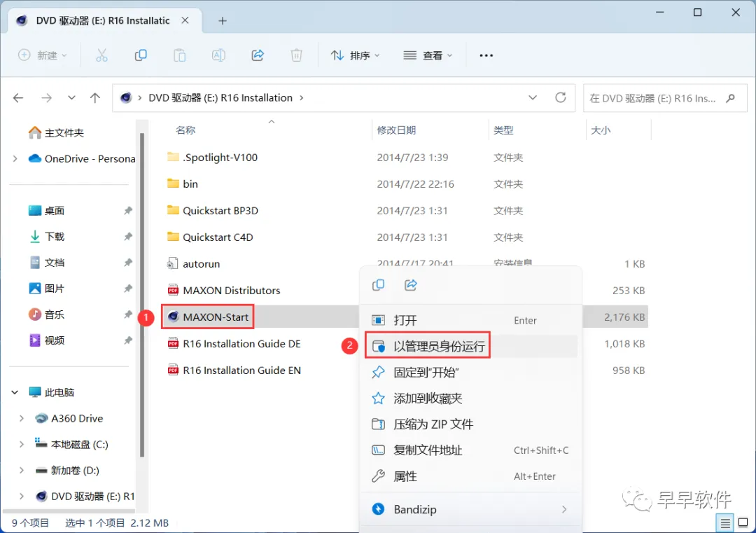The width and height of the screenshot is (756, 533).
Task: Choose 固定到"开始" in context menu
Action: click(x=472, y=373)
